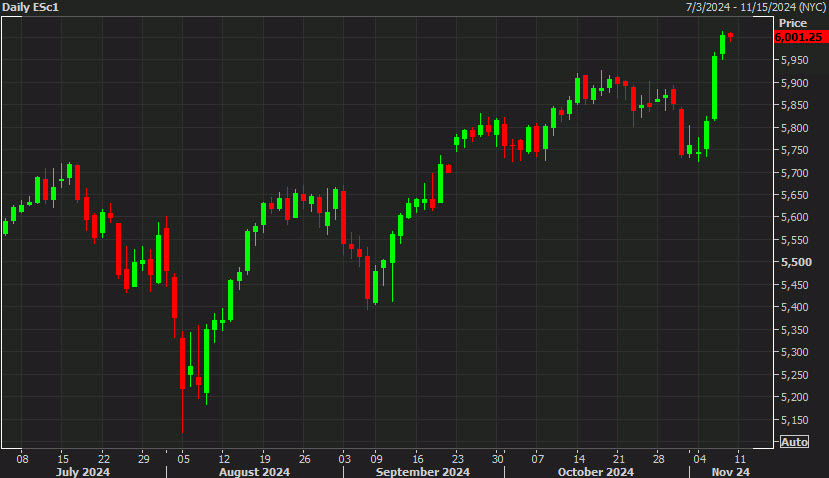Click the bold 5,500 price axis label
Image resolution: width=829 pixels, height=478 pixels.
click(x=795, y=262)
